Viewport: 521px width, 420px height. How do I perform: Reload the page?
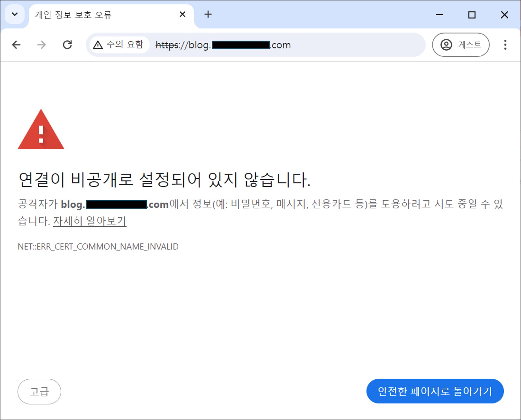pyautogui.click(x=67, y=45)
